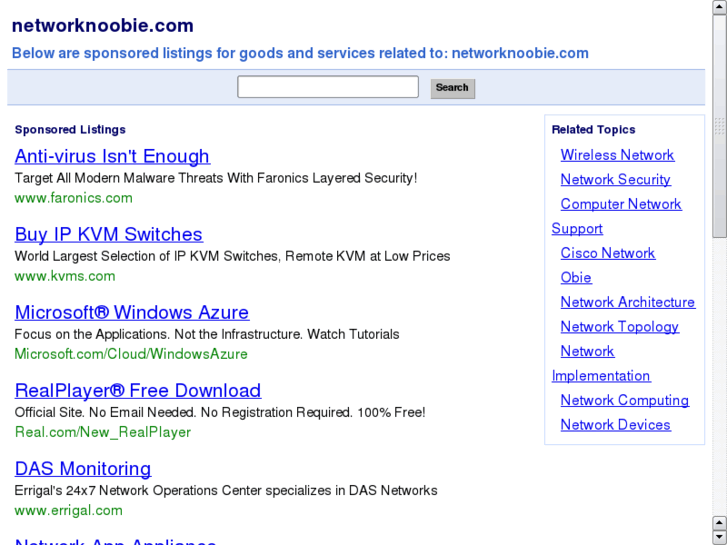Click the networknoobie.com page heading
Screen dimensions: 727x545
point(102,26)
